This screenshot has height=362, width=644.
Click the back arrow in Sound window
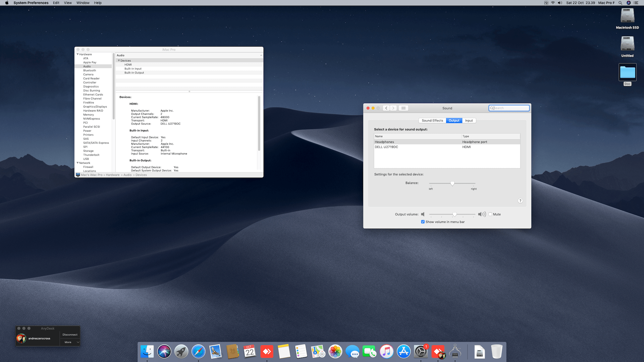(x=386, y=108)
